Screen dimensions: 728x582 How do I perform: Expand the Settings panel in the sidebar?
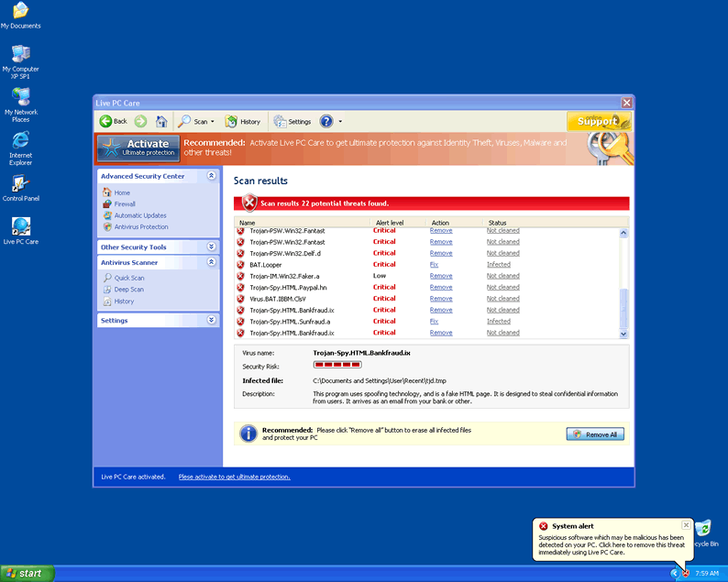(212, 321)
